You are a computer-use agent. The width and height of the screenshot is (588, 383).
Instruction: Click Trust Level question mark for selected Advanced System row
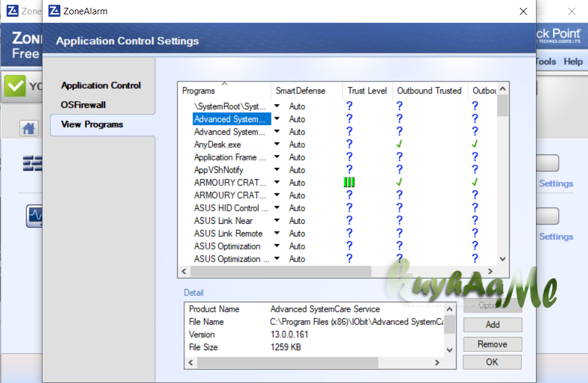coord(349,118)
